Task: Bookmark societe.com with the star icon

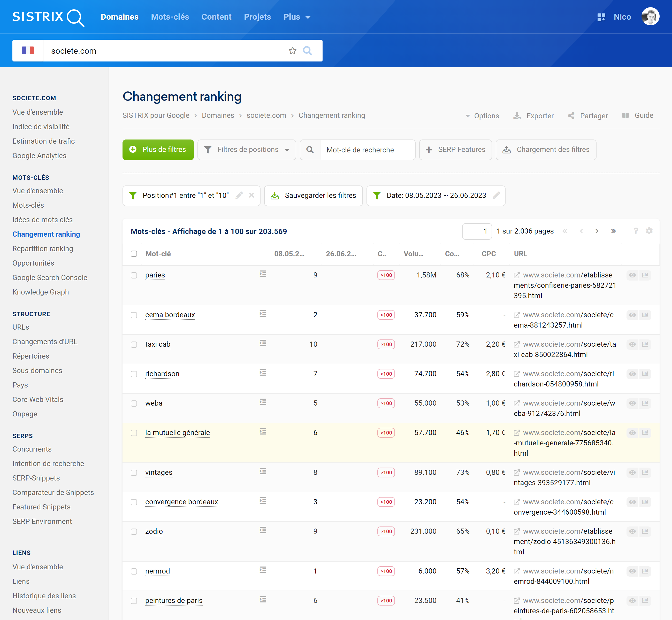Action: [292, 51]
